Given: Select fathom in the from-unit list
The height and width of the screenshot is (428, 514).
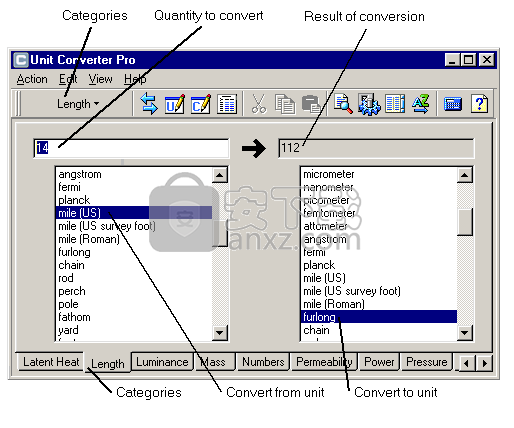Looking at the screenshot, I should 134,317.
